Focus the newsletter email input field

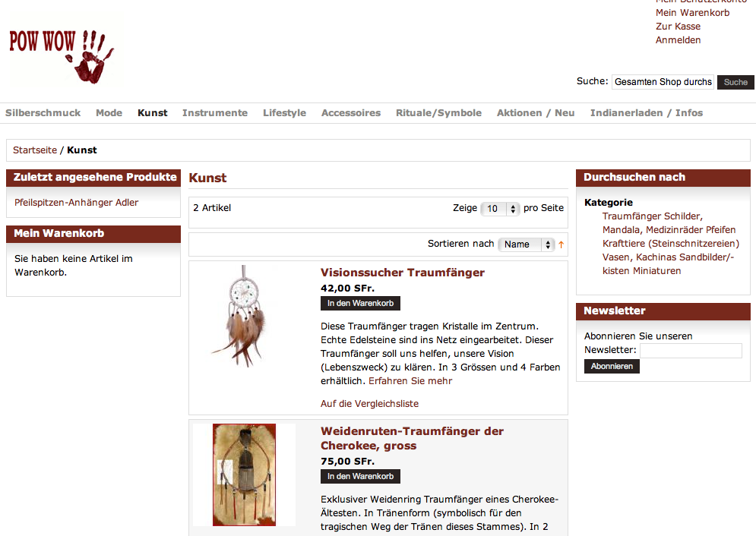pos(691,351)
